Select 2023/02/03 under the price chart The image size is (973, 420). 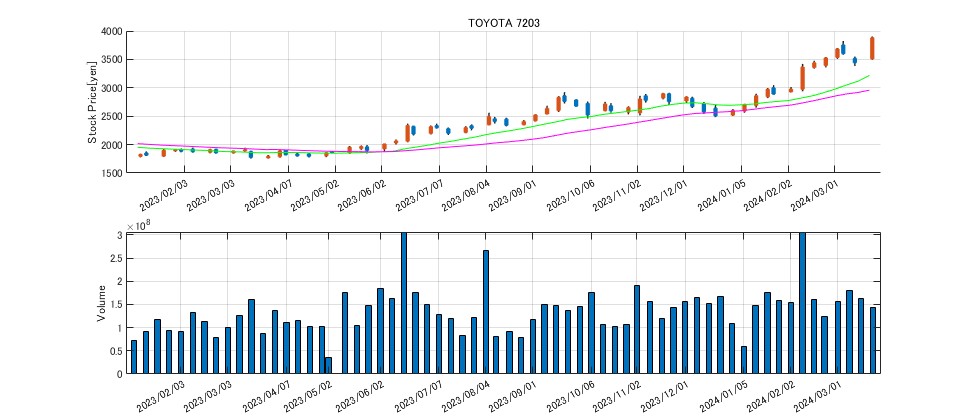click(x=162, y=195)
